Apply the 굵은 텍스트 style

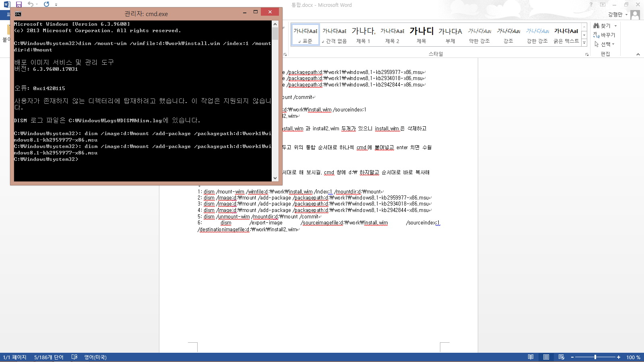coord(566,35)
